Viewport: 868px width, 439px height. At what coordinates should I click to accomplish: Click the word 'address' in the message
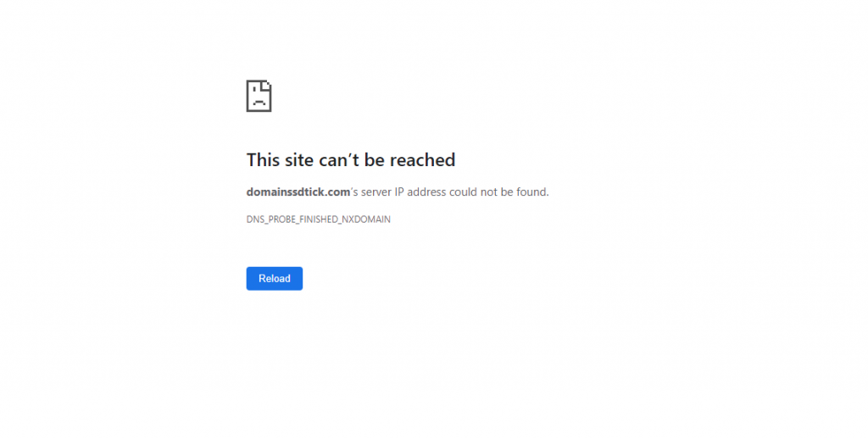(426, 192)
